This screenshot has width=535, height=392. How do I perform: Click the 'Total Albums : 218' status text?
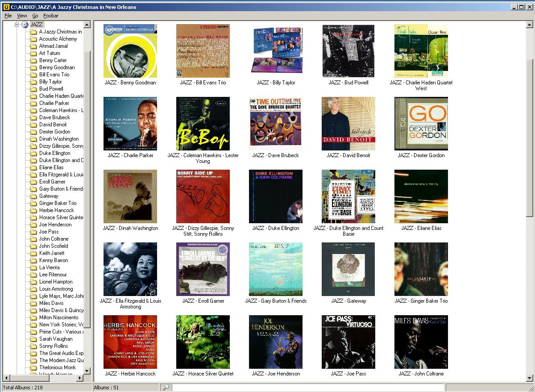pyautogui.click(x=23, y=388)
